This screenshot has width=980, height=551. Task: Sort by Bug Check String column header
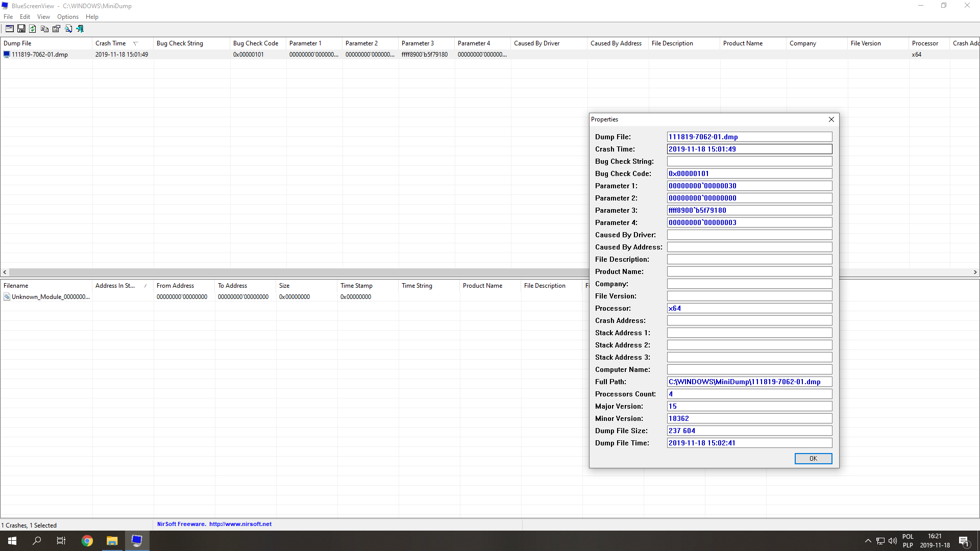coord(191,43)
